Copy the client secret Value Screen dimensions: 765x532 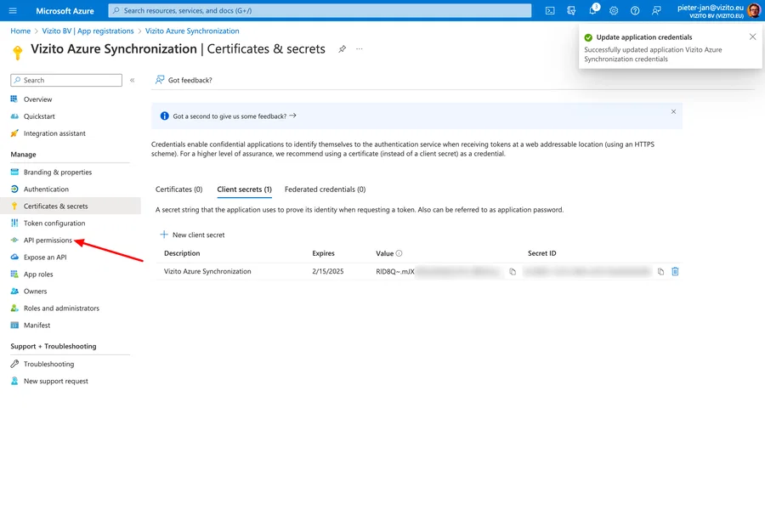(x=512, y=271)
